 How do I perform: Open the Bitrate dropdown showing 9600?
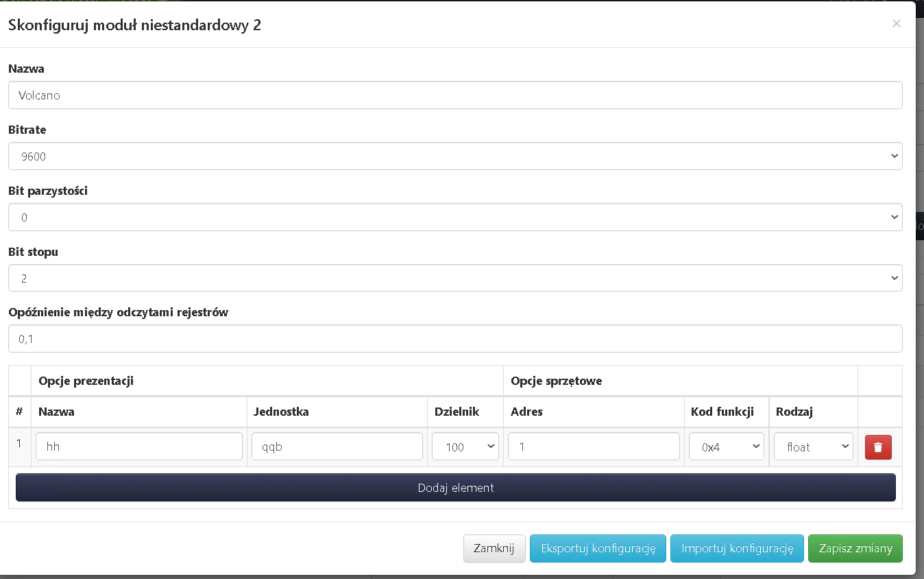pyautogui.click(x=455, y=156)
